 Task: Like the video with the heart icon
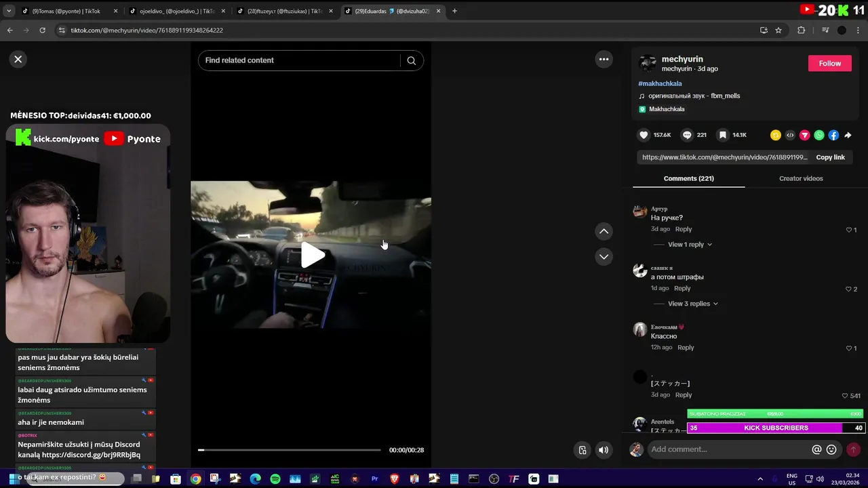pos(644,135)
